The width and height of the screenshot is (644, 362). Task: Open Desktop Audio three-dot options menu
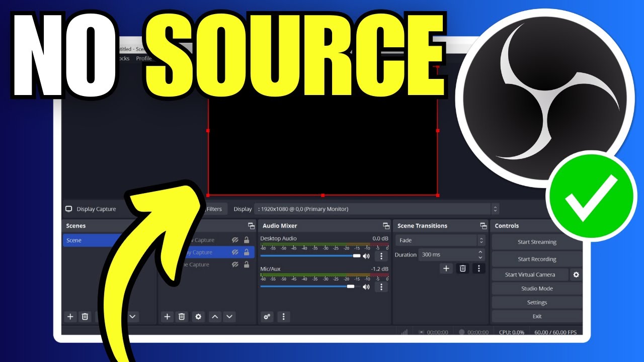point(381,256)
